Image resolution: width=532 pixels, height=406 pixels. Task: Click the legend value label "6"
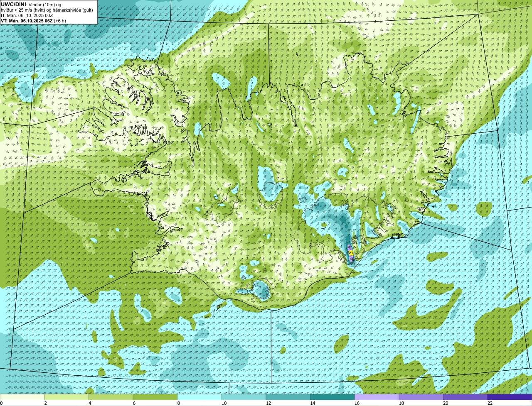(x=134, y=403)
